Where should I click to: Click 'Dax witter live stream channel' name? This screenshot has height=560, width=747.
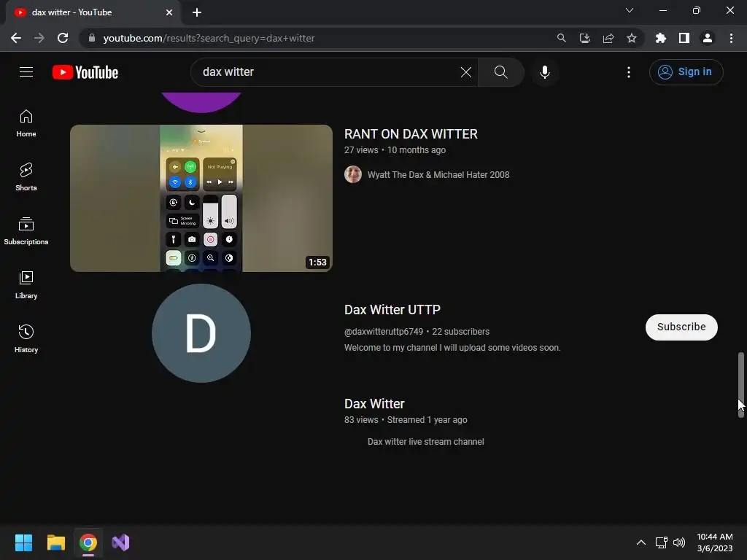coord(425,442)
